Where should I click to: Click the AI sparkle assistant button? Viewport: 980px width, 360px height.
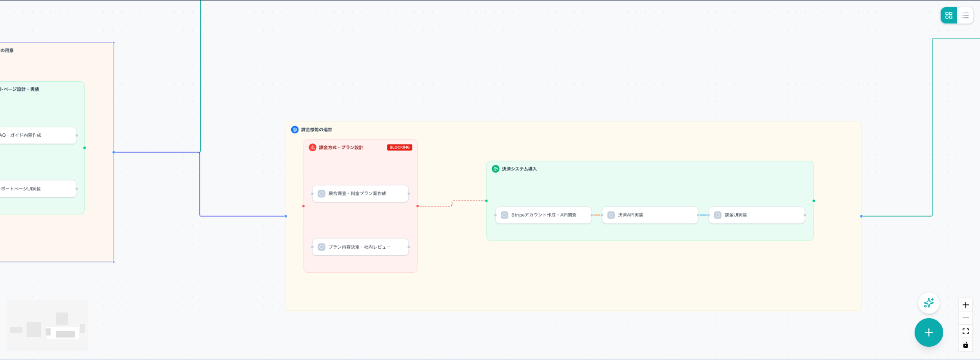click(x=928, y=303)
